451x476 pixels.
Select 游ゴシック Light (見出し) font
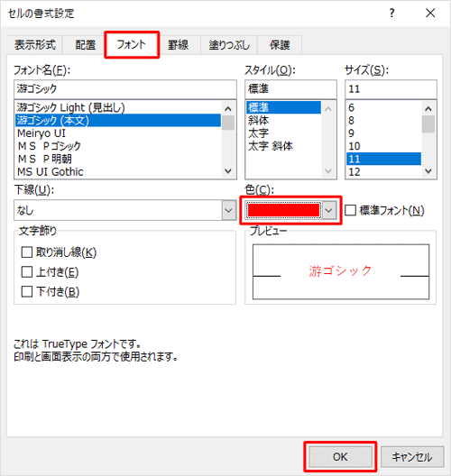tap(118, 107)
